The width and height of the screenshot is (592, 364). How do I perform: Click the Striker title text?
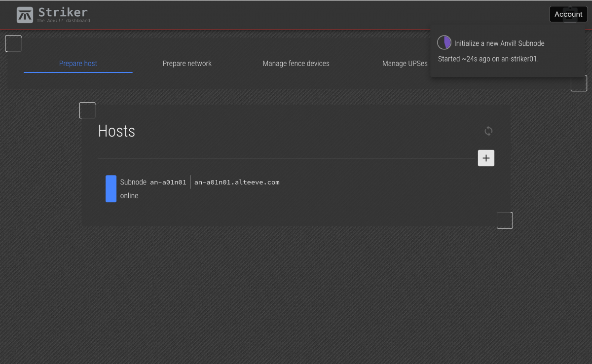[x=63, y=12]
